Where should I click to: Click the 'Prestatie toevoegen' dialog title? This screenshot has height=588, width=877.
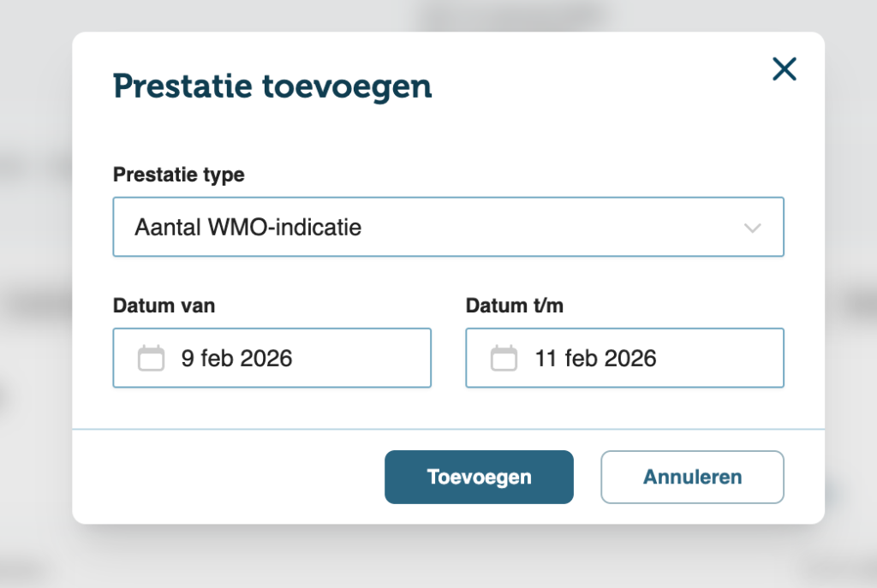[271, 86]
